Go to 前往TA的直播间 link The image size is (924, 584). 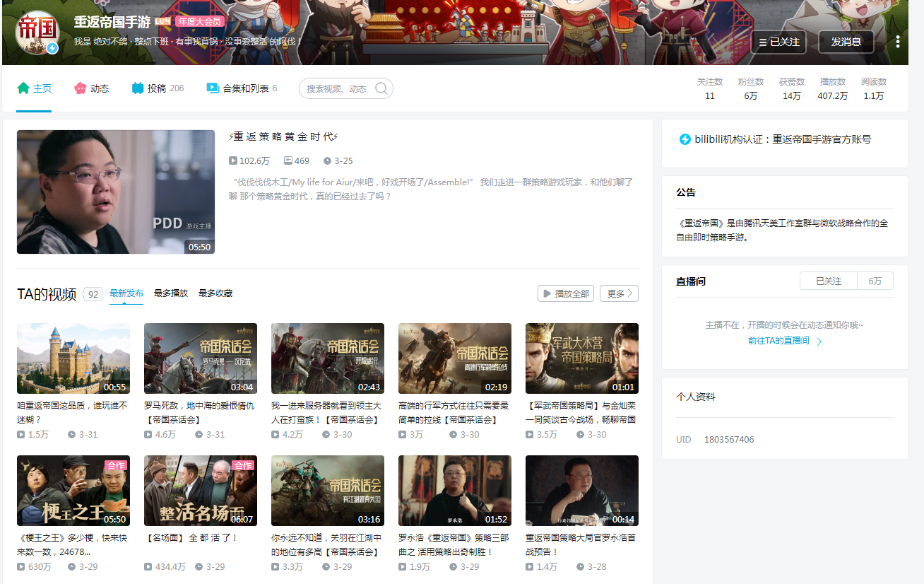point(785,341)
